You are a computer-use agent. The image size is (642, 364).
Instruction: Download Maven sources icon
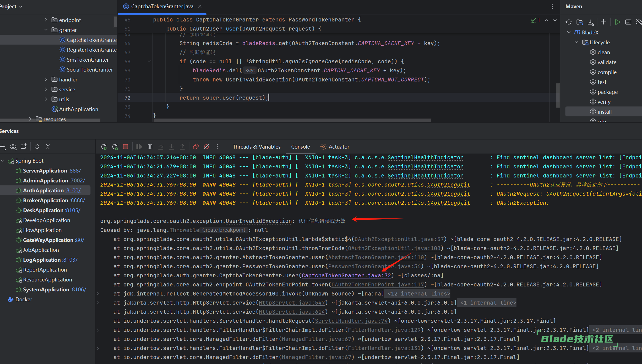click(591, 22)
